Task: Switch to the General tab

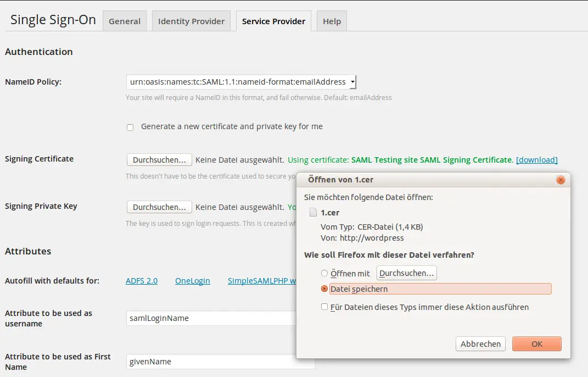Action: coord(125,21)
